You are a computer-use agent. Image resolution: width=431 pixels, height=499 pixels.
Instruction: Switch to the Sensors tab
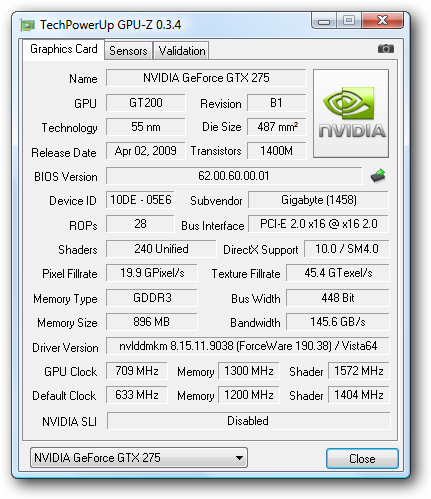tap(128, 51)
